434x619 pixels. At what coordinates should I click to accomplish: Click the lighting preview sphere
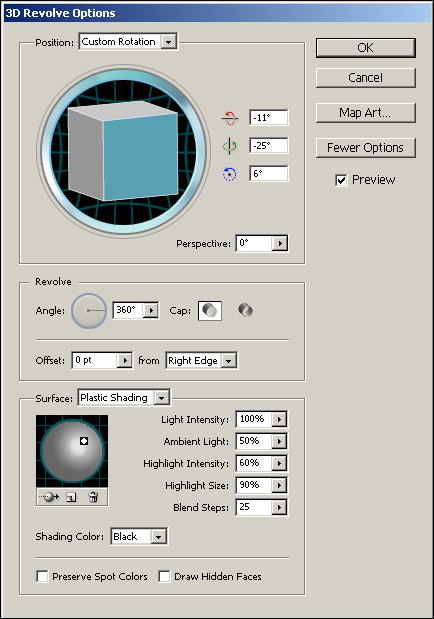tap(72, 451)
